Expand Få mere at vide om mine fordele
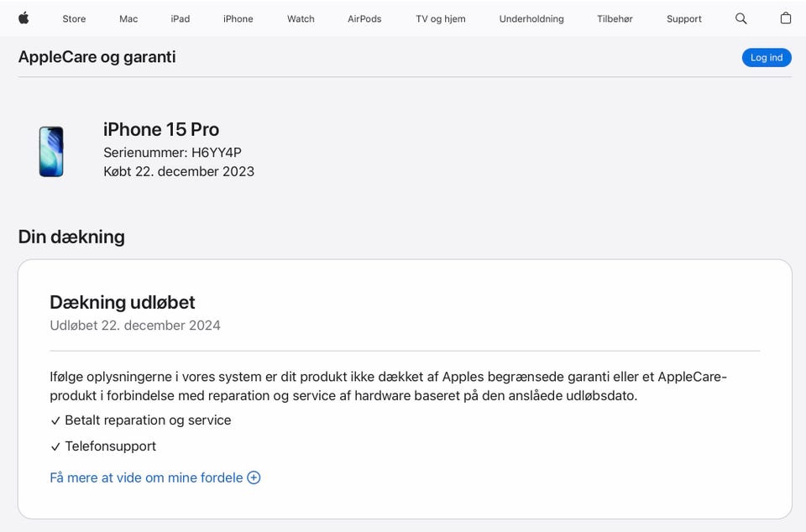 [146, 477]
